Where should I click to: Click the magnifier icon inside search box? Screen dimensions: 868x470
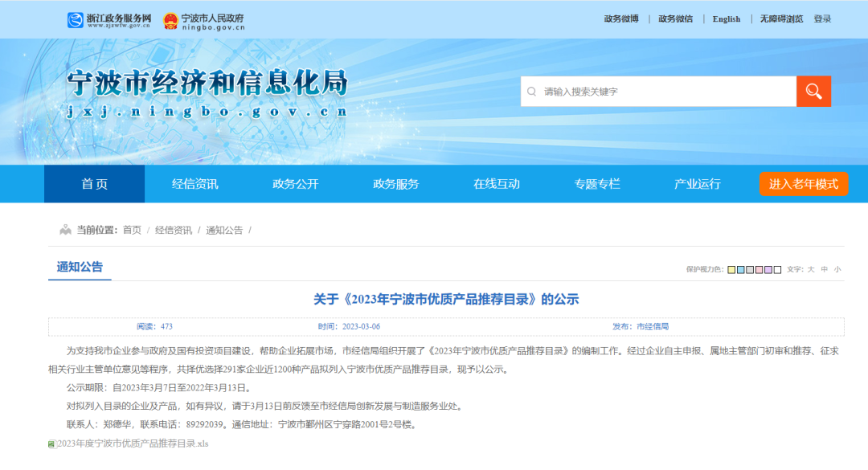(x=531, y=92)
